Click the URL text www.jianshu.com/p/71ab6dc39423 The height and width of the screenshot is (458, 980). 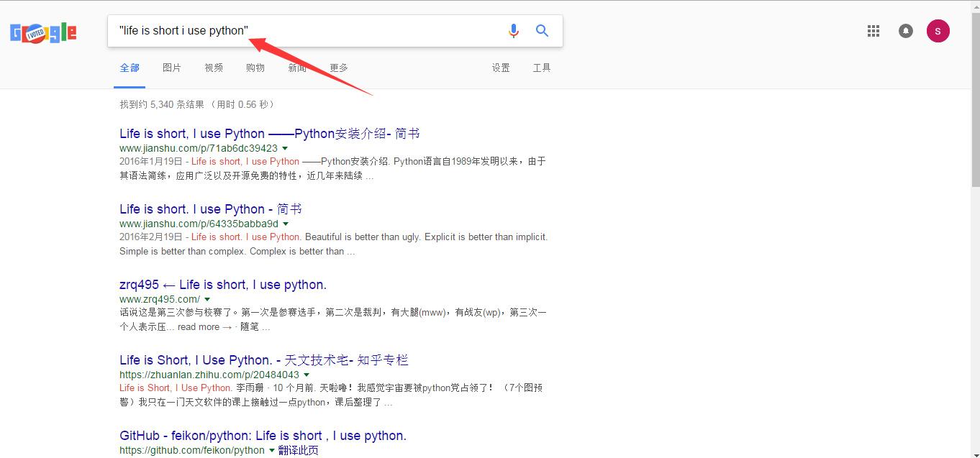[199, 148]
